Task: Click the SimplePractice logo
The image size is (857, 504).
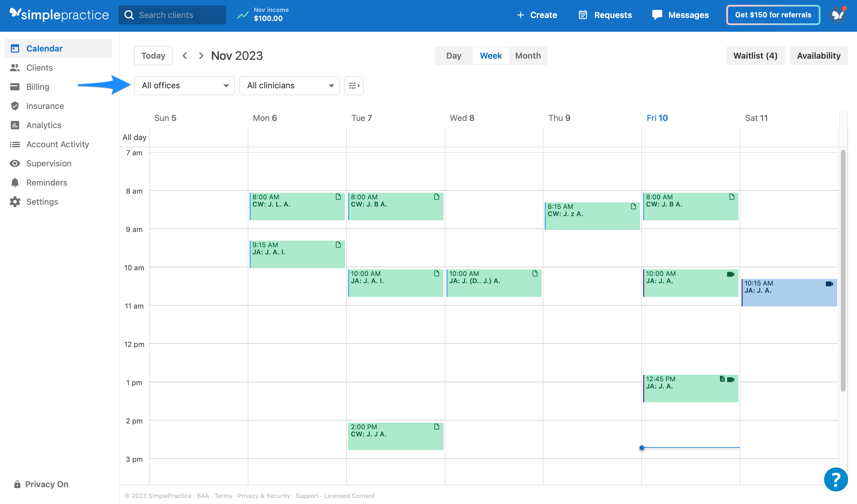Action: coord(59,15)
